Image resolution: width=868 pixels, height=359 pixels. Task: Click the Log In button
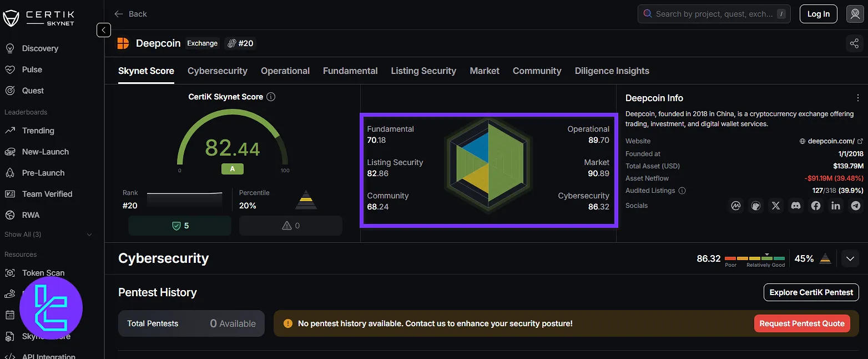pyautogui.click(x=818, y=14)
